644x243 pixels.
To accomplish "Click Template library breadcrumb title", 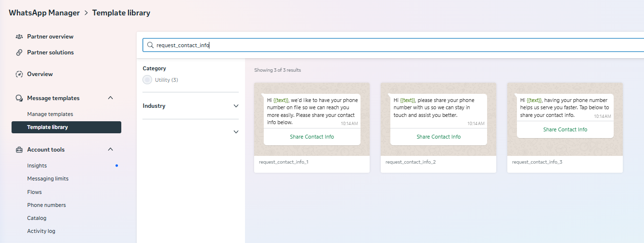I will pos(121,13).
